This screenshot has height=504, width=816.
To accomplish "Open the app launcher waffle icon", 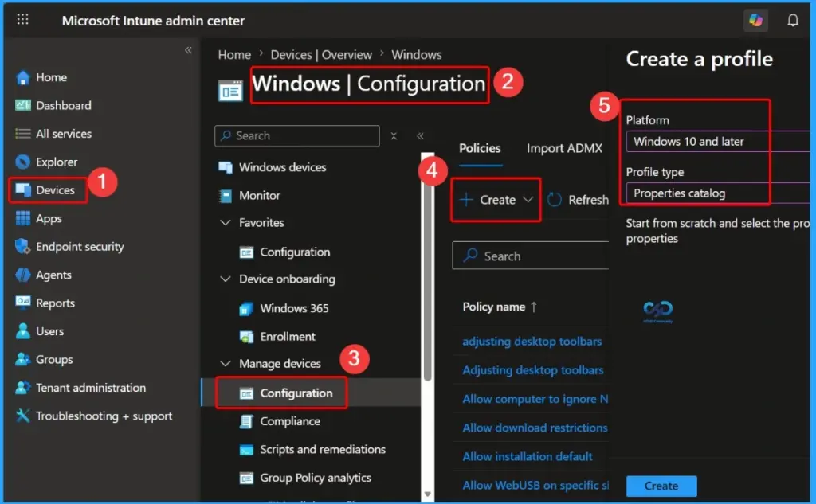I will click(x=22, y=20).
